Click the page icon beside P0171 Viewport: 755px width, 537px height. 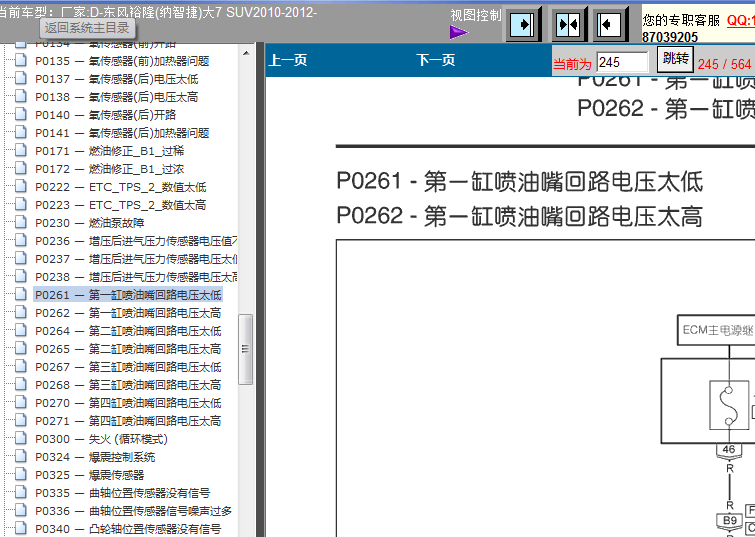coord(21,150)
